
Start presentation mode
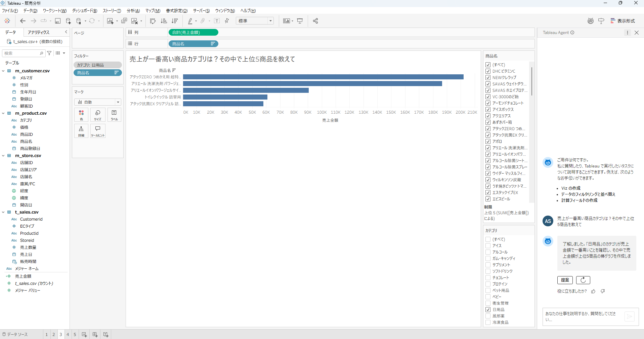[x=300, y=21]
